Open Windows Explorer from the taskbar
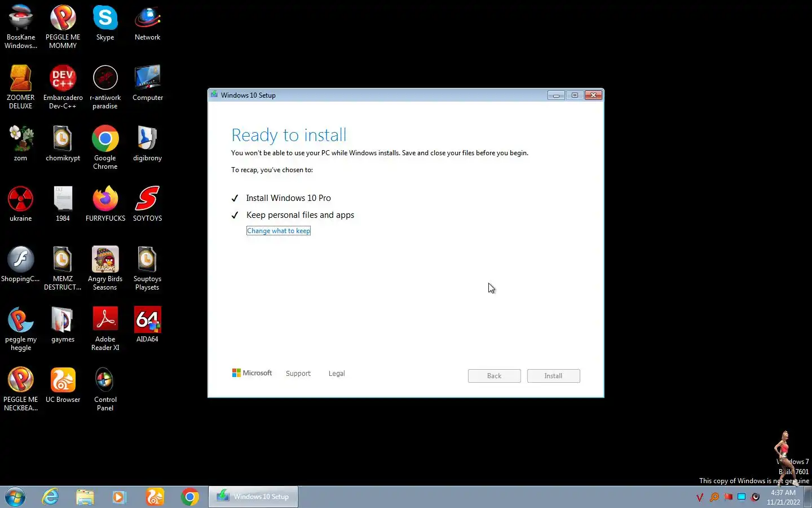This screenshot has width=812, height=508. point(85,497)
